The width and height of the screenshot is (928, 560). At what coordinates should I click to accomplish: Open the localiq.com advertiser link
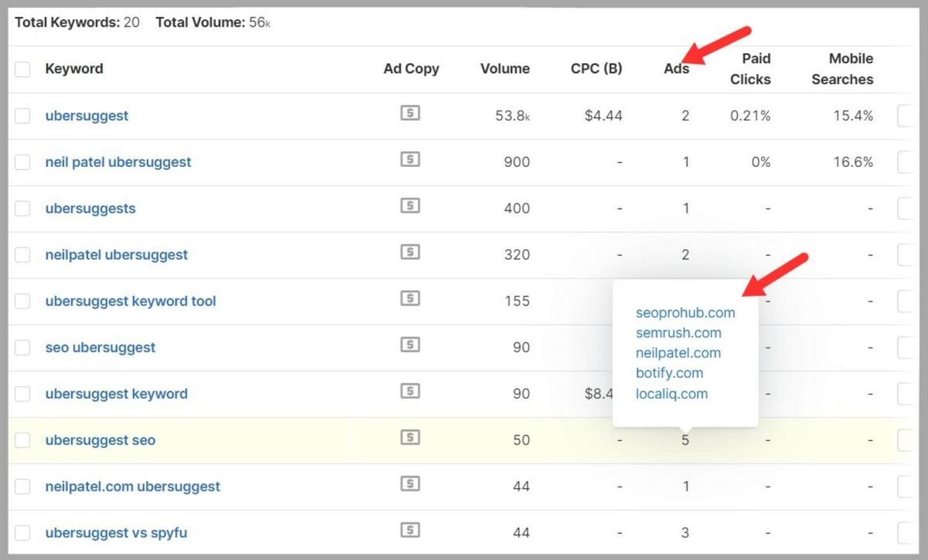coord(672,394)
